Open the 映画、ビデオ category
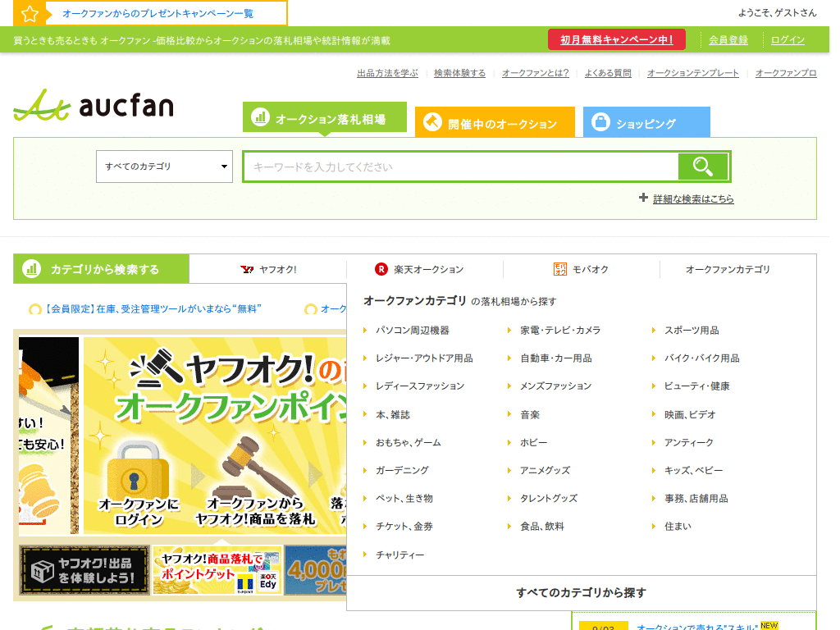This screenshot has width=840, height=630. click(690, 414)
